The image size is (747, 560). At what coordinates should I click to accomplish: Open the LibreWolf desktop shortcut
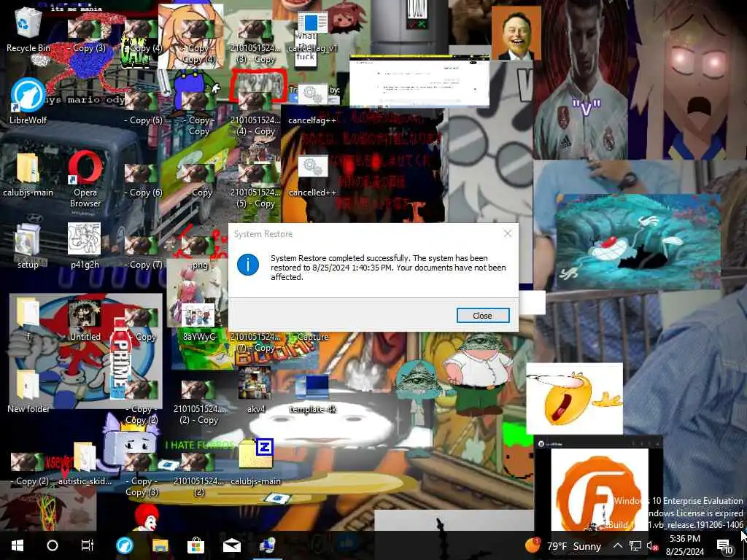[28, 102]
